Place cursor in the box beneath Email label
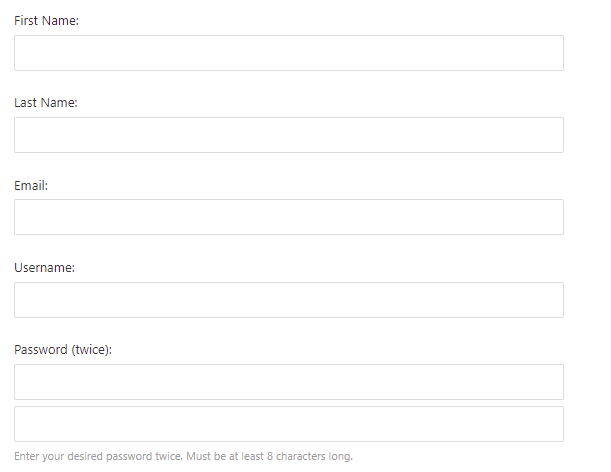 (288, 217)
